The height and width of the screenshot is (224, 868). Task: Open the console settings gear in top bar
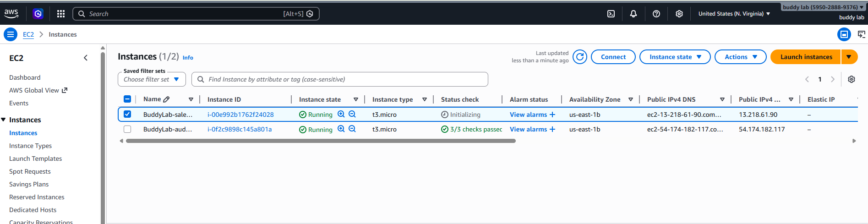[679, 14]
